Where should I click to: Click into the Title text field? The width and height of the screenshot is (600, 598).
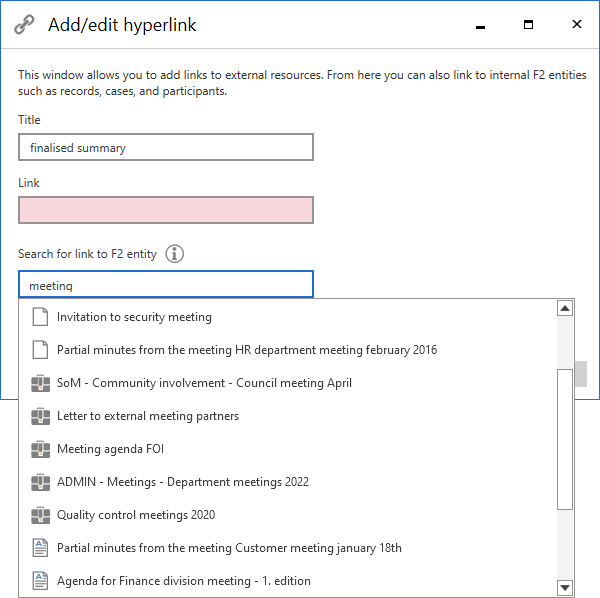(x=165, y=148)
